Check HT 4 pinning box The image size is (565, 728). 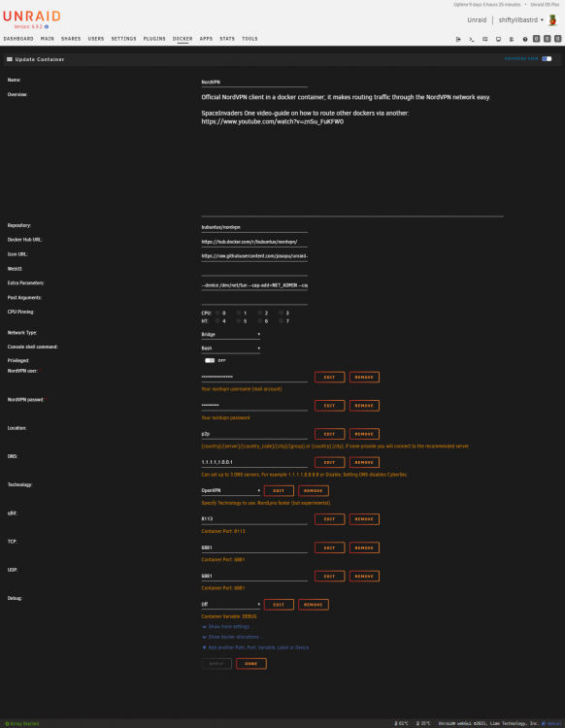tap(217, 321)
